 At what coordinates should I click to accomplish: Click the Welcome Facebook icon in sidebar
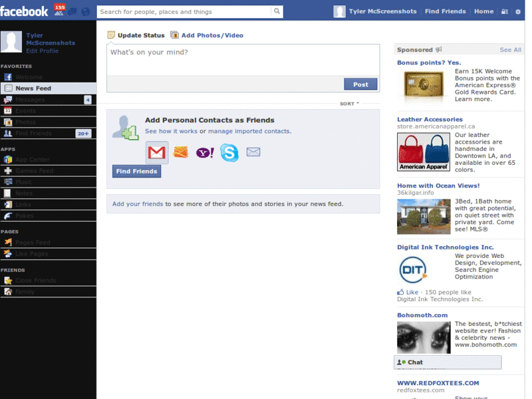click(x=8, y=77)
